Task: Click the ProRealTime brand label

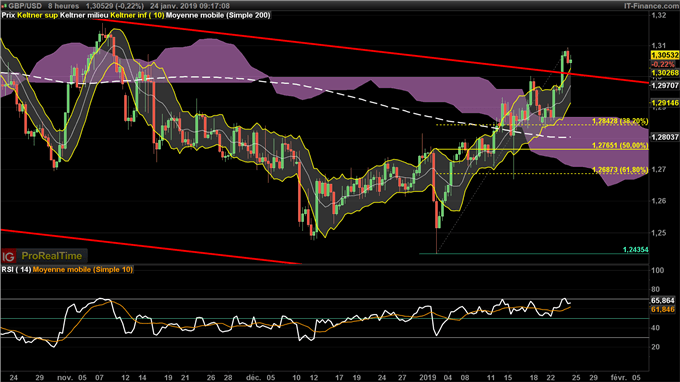Action: click(52, 256)
